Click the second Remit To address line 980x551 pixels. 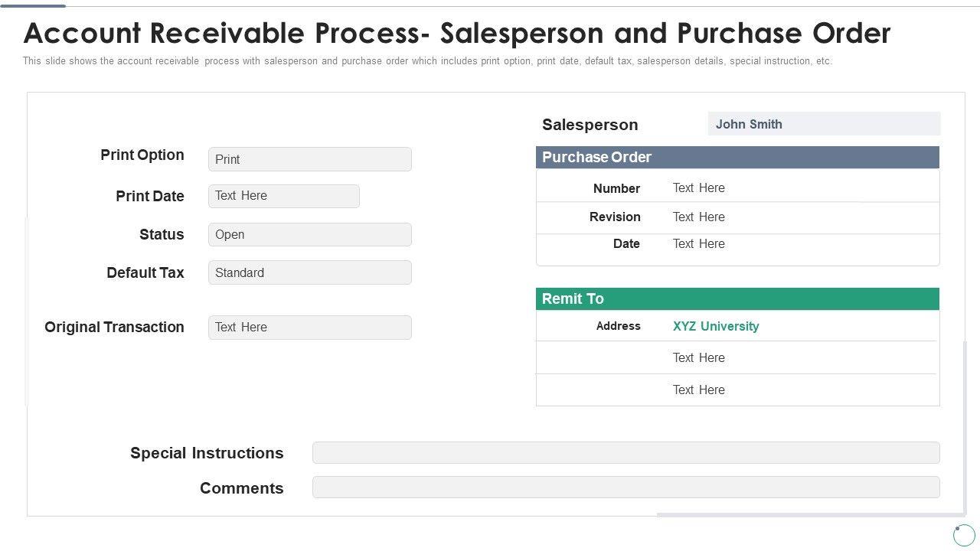698,358
